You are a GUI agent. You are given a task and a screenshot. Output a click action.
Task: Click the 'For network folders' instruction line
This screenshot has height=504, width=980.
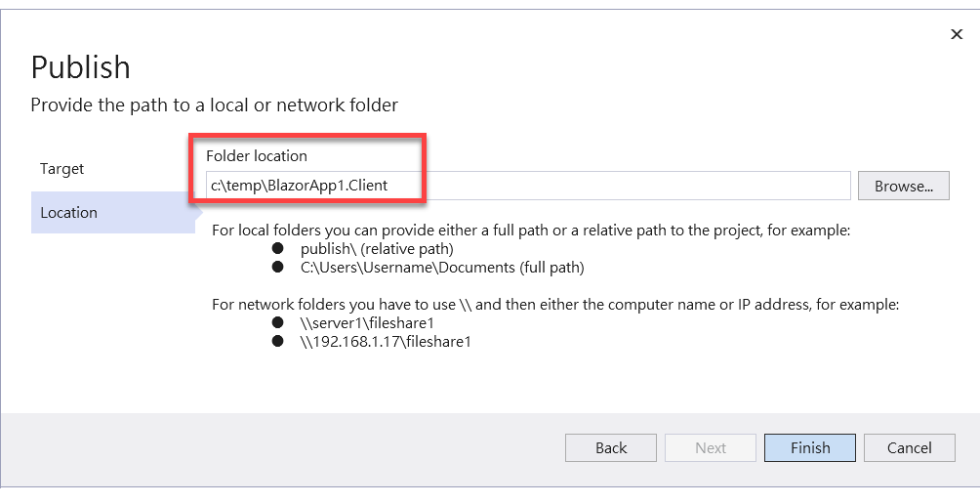tap(555, 305)
